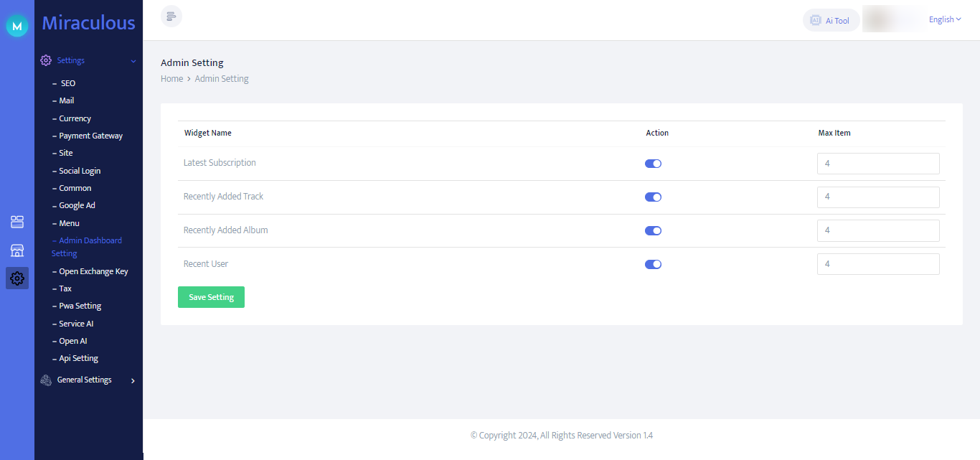Image resolution: width=980 pixels, height=460 pixels.
Task: Click the Ai Tool robot icon
Action: [816, 20]
